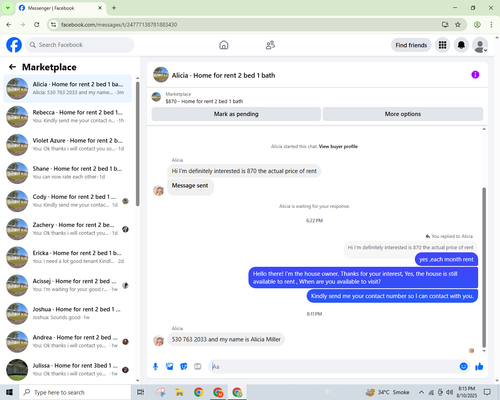Click Alicia's message with phone number
The height and width of the screenshot is (400, 500).
coord(226,339)
